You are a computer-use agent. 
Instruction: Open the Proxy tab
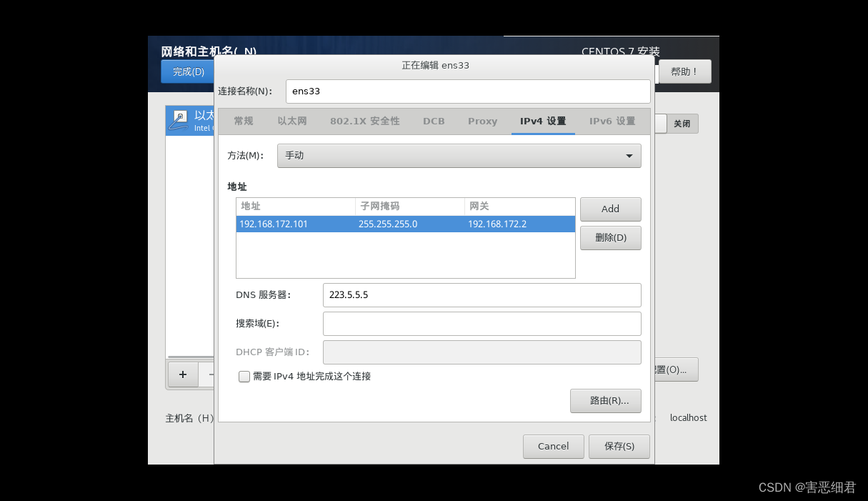pos(483,121)
